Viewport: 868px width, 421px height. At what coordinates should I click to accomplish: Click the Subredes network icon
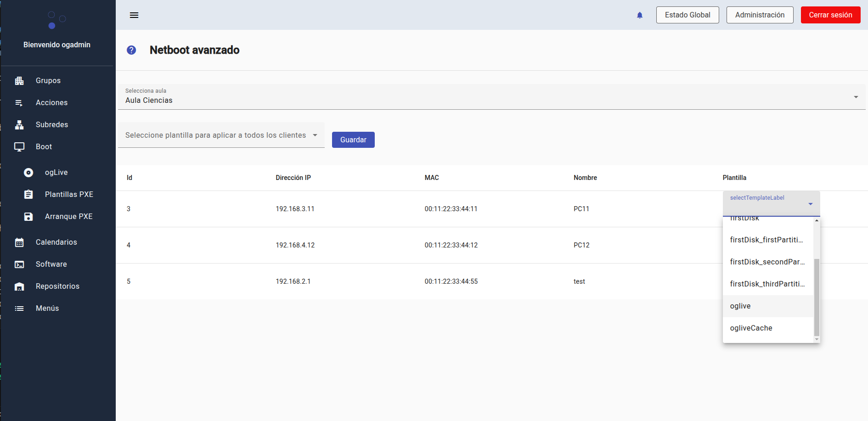19,125
